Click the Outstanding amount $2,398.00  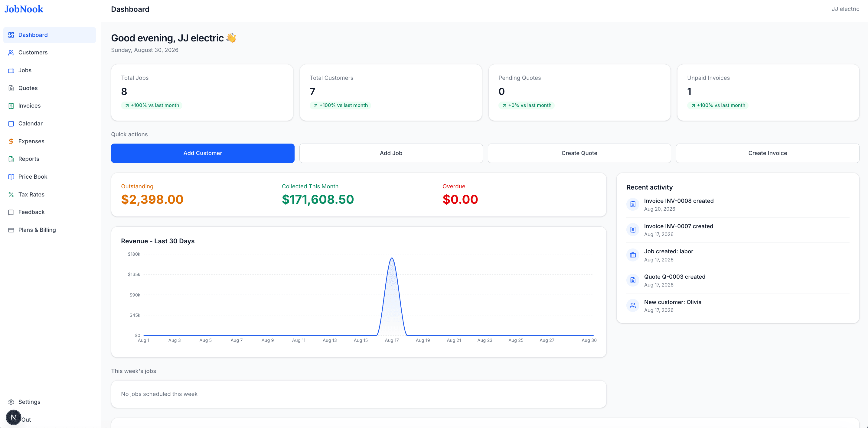(x=152, y=200)
